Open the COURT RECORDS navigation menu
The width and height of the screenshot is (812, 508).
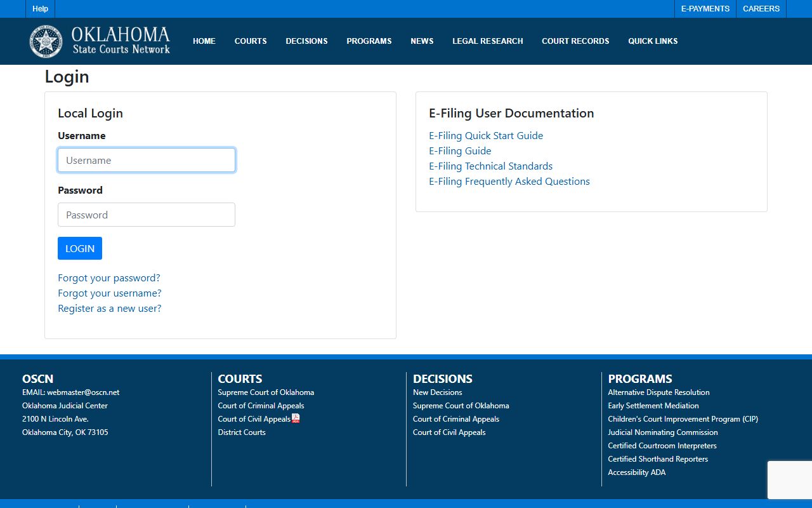click(x=575, y=41)
